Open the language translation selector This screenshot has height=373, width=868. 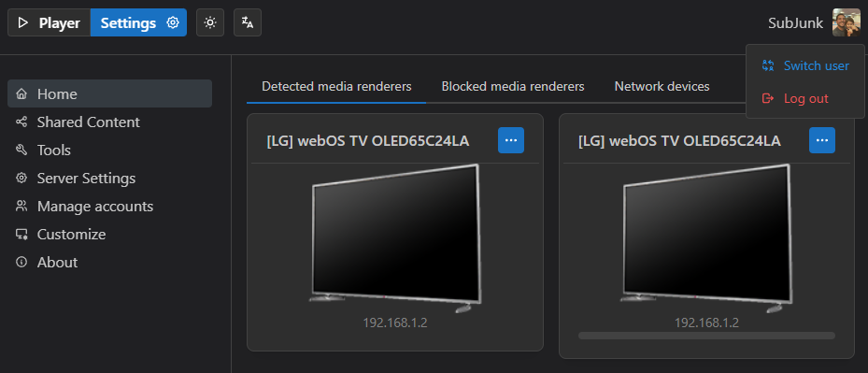click(x=248, y=22)
